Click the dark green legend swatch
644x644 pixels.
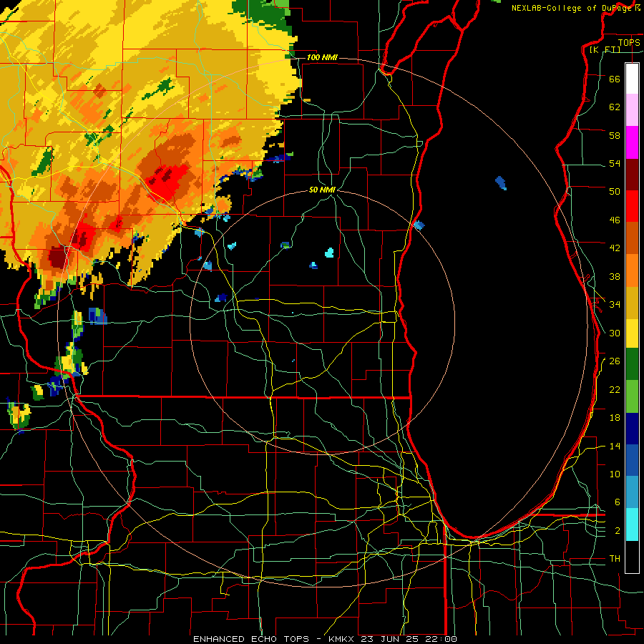click(x=632, y=364)
